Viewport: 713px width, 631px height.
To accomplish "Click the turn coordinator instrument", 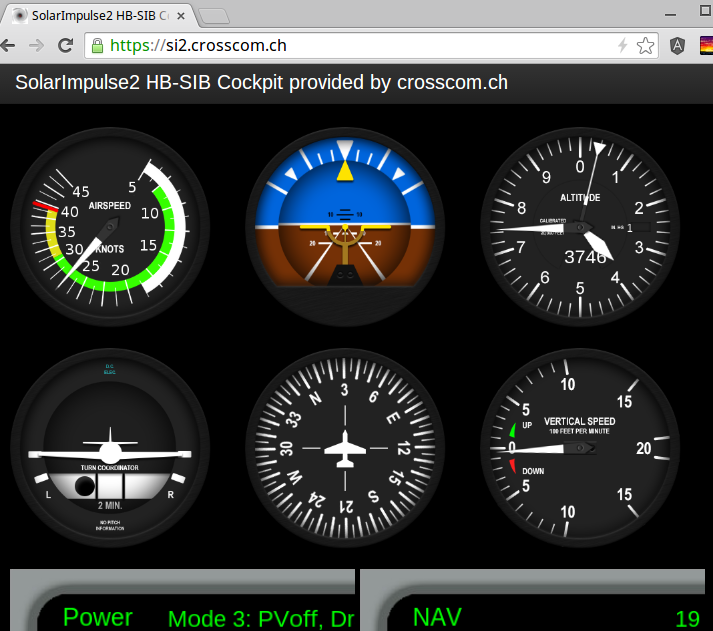I will pyautogui.click(x=108, y=448).
